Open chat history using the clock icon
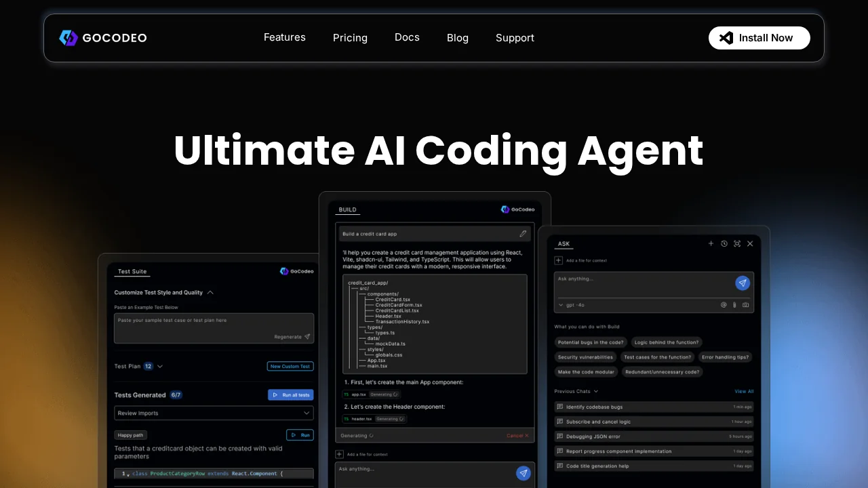868x488 pixels. pos(724,243)
